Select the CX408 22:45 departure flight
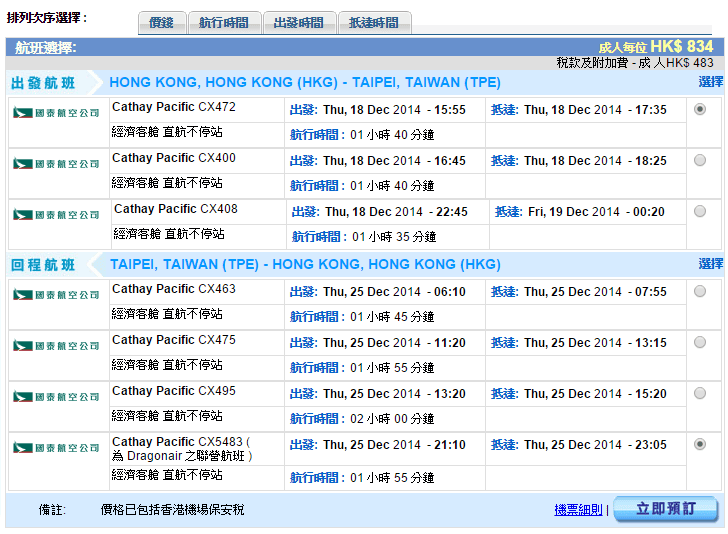This screenshot has width=728, height=534. click(x=699, y=211)
